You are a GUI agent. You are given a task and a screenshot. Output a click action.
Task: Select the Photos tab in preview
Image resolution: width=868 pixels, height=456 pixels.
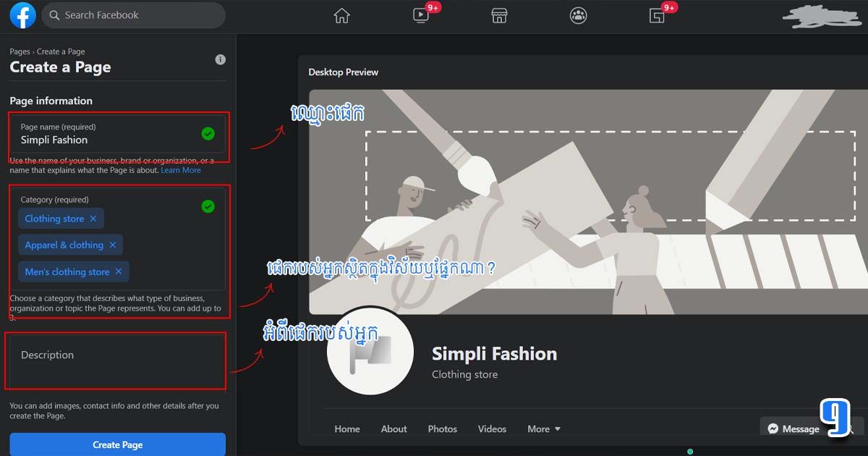(443, 429)
